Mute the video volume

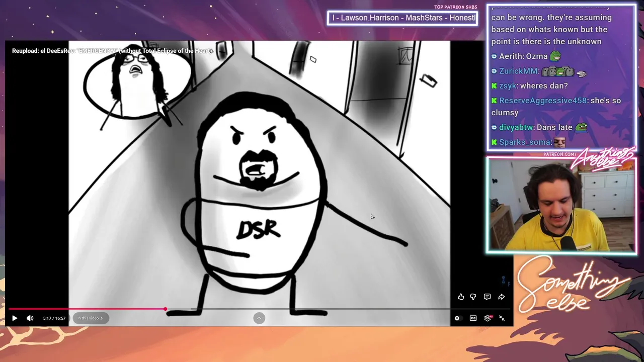point(30,318)
